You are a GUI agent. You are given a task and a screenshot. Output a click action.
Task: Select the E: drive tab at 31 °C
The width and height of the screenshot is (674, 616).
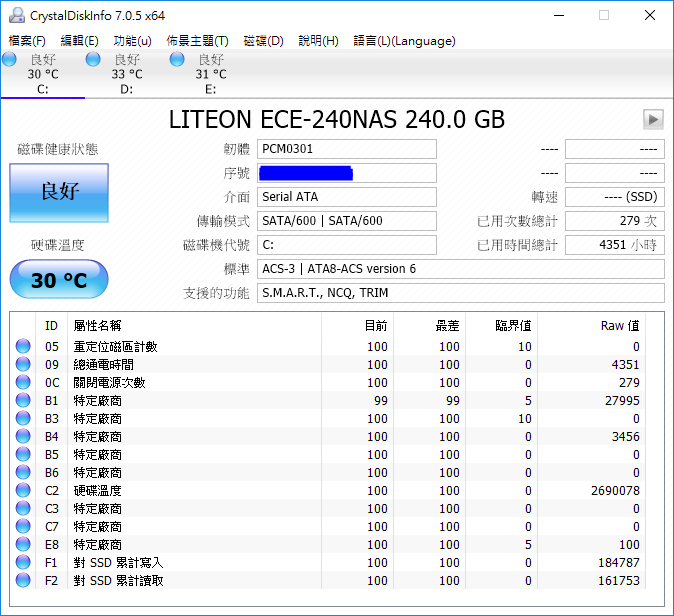pos(211,74)
